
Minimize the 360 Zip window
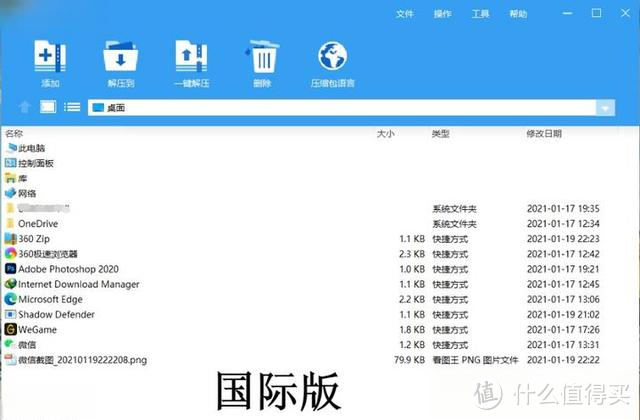pyautogui.click(x=567, y=13)
